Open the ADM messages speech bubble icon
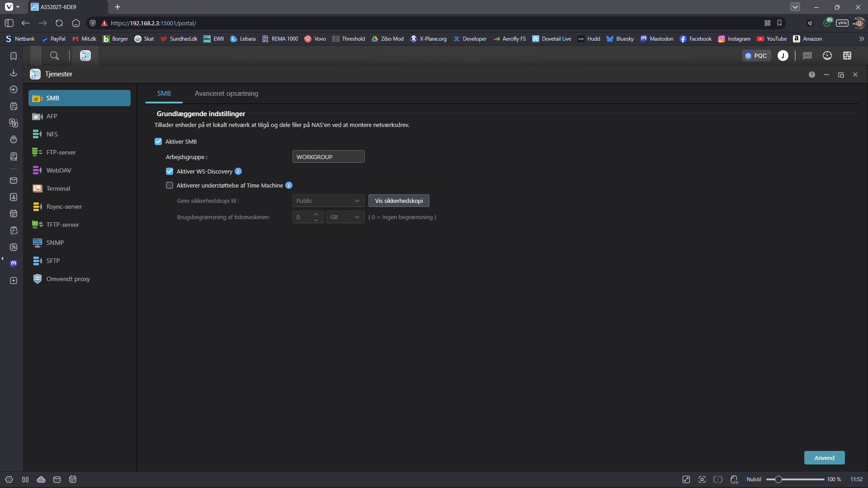The image size is (868, 488). click(x=807, y=56)
